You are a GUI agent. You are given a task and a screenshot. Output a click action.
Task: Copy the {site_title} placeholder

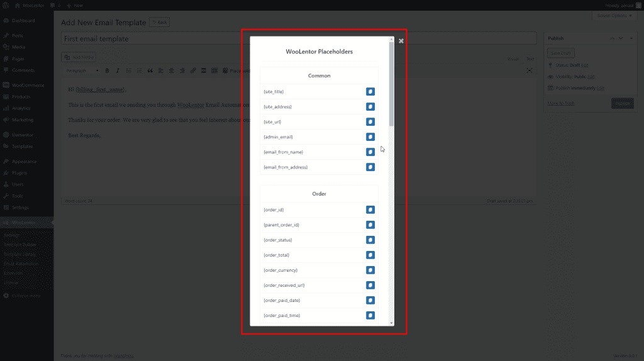(370, 92)
